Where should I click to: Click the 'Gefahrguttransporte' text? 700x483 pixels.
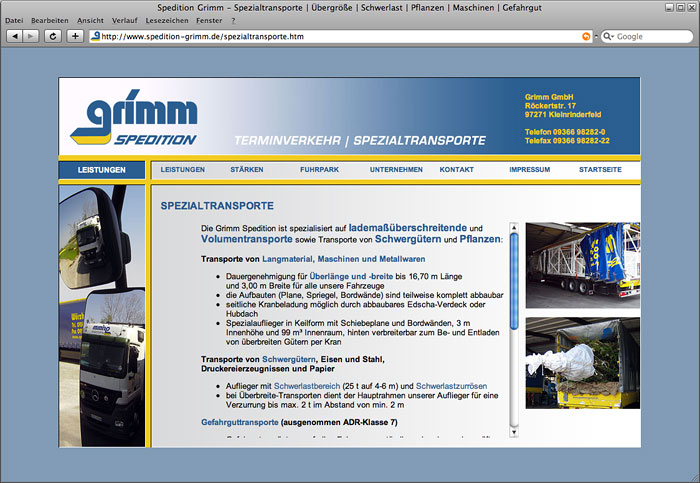click(240, 422)
